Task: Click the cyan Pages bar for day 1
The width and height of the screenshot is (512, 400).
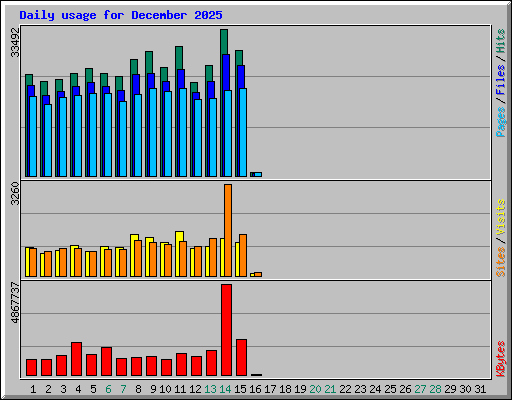Action: click(x=33, y=136)
